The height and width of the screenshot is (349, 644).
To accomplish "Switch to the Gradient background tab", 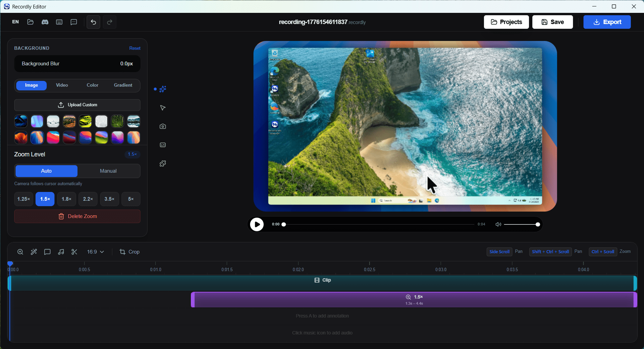I will coord(123,85).
